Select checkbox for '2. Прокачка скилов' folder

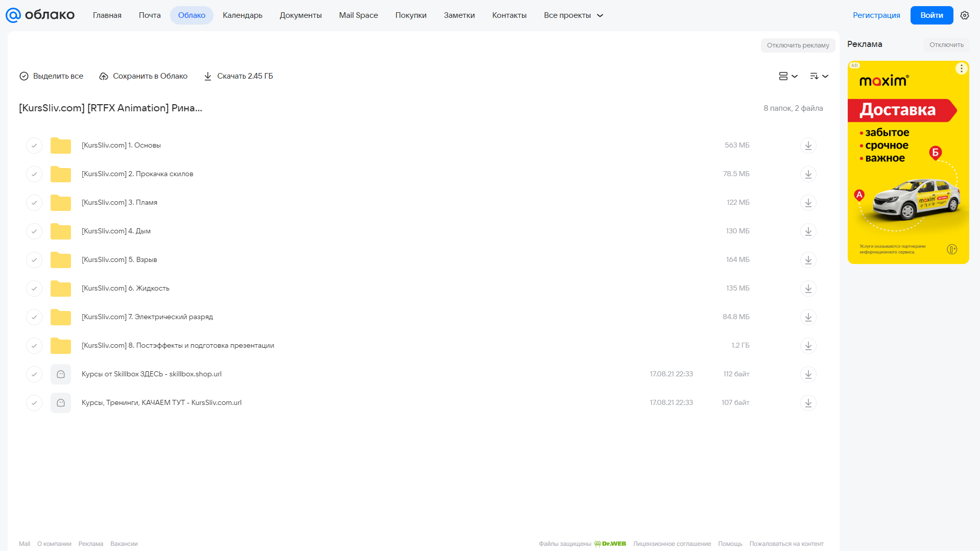tap(34, 174)
